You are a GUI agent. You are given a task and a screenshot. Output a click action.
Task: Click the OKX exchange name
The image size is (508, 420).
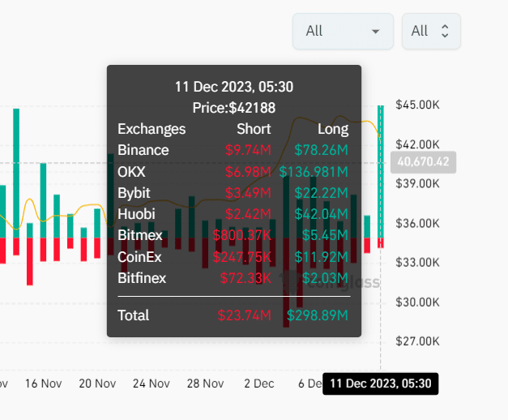[131, 172]
